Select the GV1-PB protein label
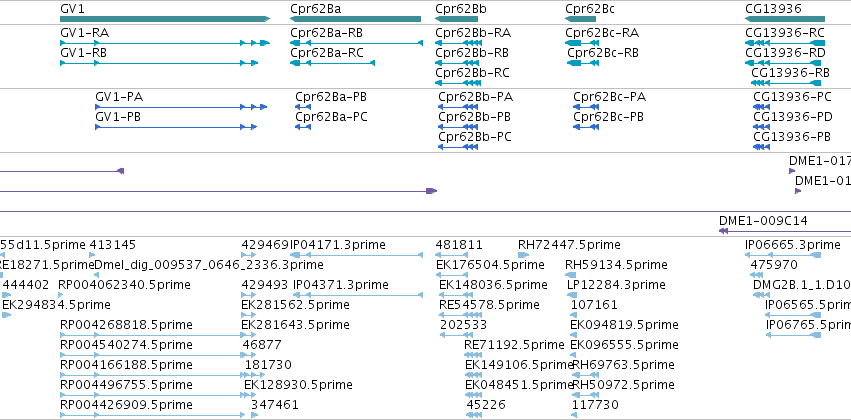 (118, 117)
